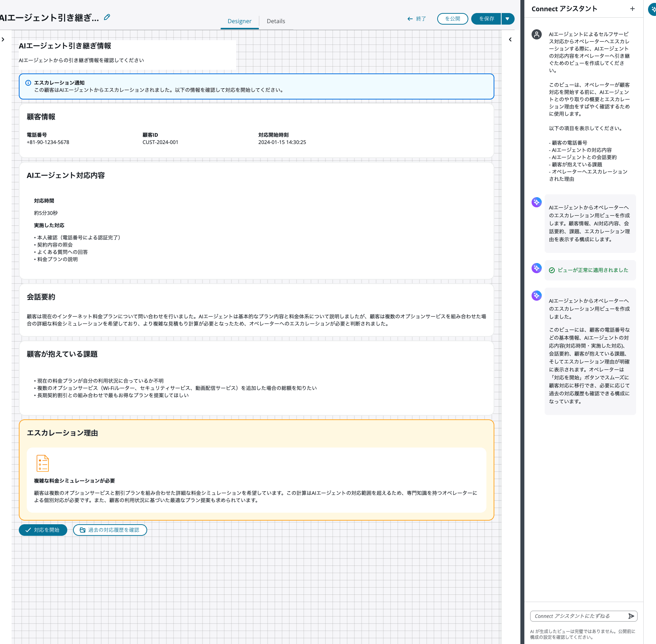Select the Connect アシスタント panel title

(x=564, y=9)
